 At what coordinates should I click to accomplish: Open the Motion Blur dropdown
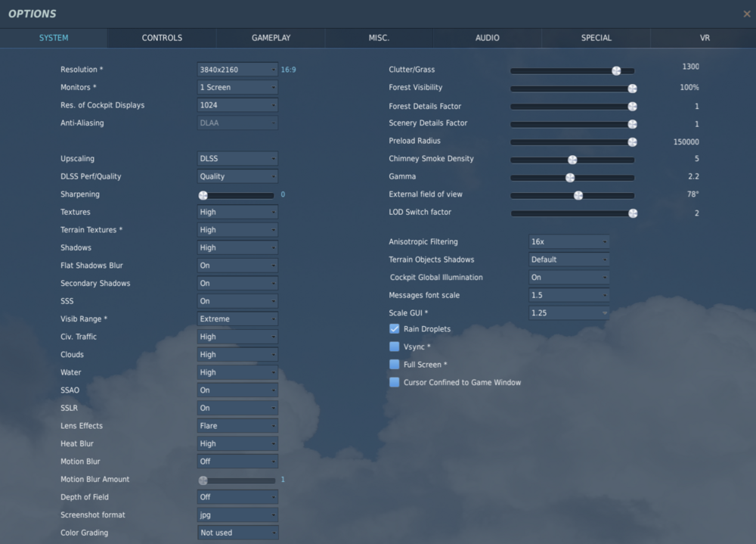click(237, 462)
